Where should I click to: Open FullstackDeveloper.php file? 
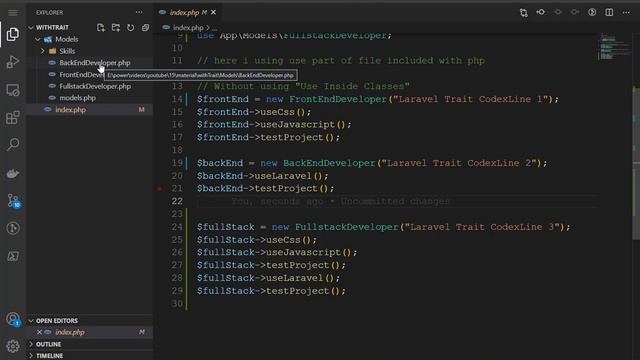(95, 87)
